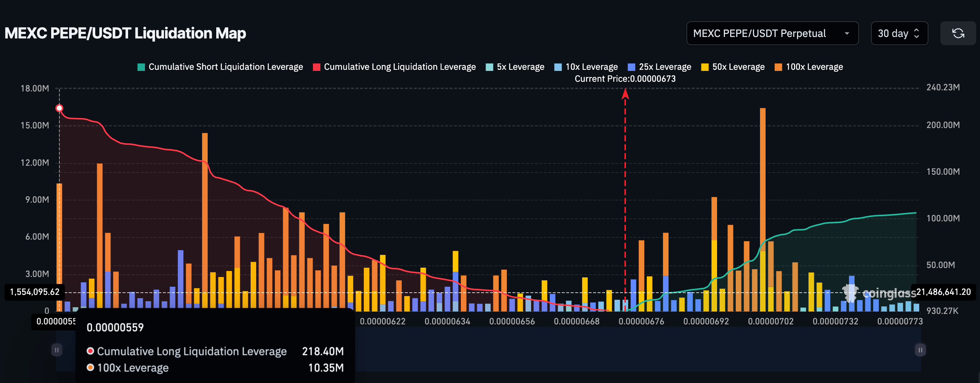Click the left pause handle beside the chart

click(56, 350)
